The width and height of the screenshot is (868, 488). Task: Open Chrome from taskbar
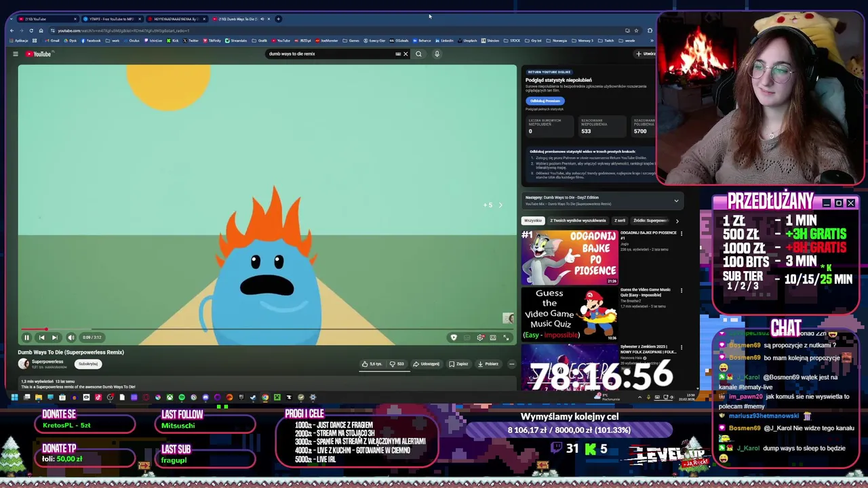pos(264,397)
